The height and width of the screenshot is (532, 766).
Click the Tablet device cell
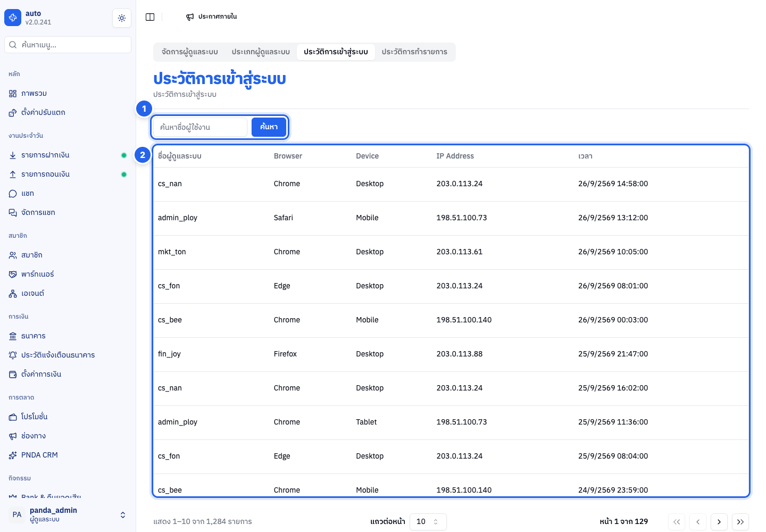click(366, 422)
